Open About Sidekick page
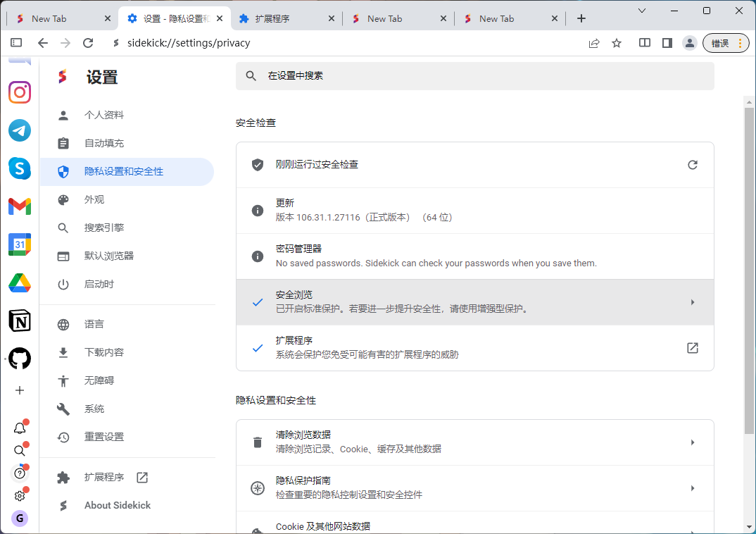Screen dimensions: 756x534 click(127, 506)
